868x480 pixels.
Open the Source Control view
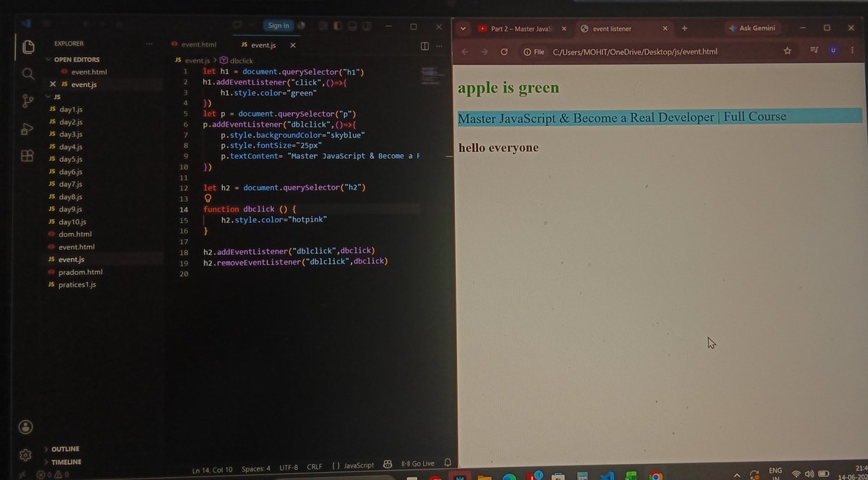pyautogui.click(x=27, y=101)
